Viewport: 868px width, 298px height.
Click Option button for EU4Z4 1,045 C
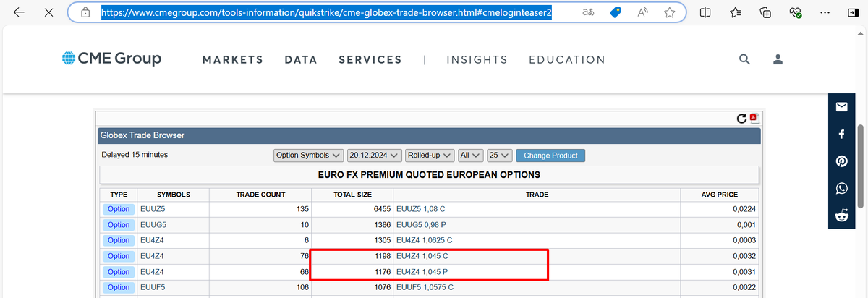[119, 256]
